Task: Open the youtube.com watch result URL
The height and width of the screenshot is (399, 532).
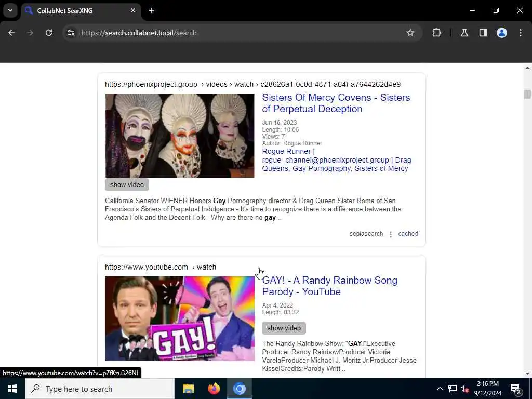Action: point(161,267)
